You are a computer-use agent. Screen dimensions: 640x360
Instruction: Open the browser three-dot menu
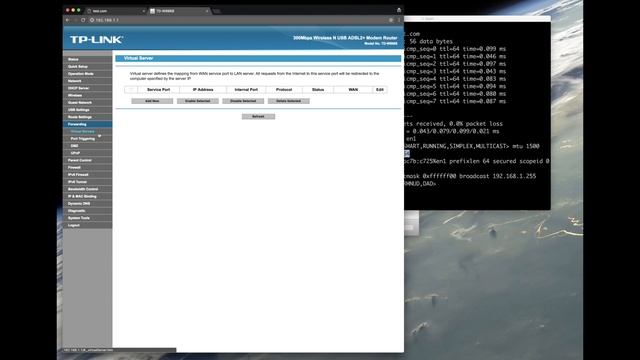(x=399, y=20)
